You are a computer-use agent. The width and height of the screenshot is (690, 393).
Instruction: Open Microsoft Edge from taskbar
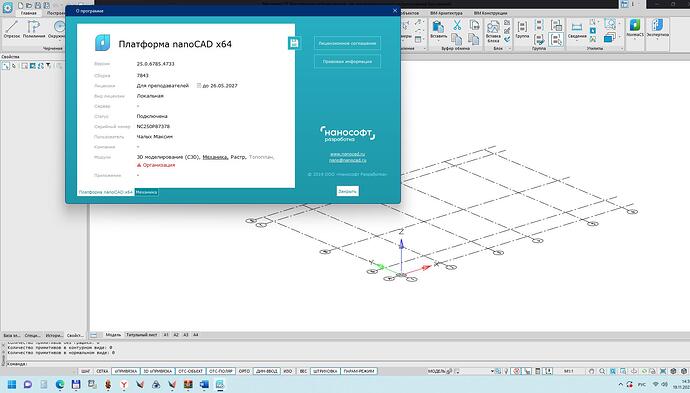(60, 385)
